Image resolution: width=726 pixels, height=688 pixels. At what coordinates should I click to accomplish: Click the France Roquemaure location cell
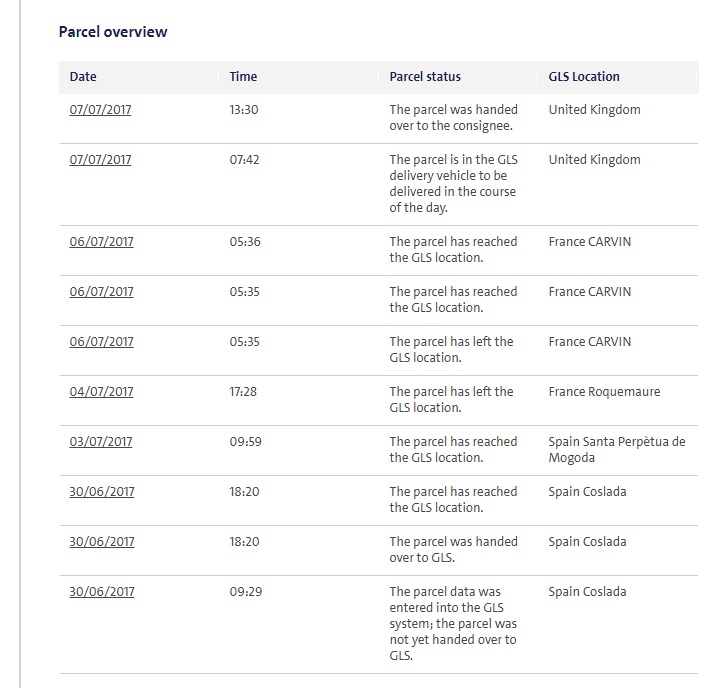[604, 392]
